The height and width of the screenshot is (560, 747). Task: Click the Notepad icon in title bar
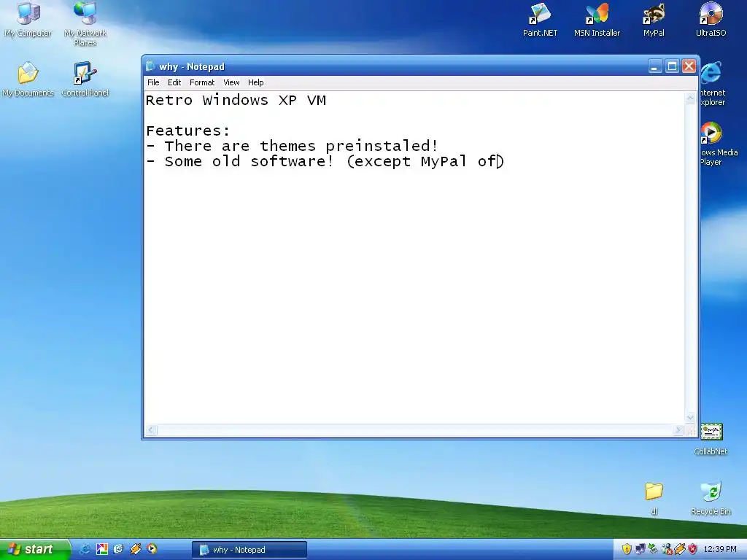[x=150, y=66]
